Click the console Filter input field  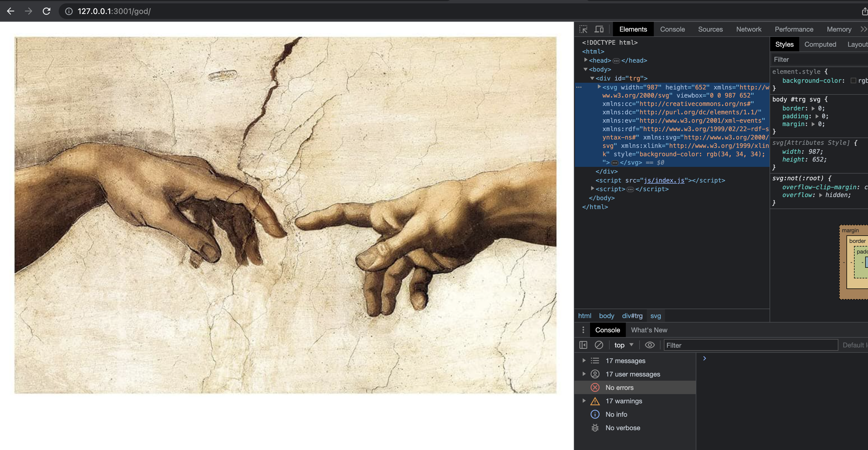click(750, 345)
